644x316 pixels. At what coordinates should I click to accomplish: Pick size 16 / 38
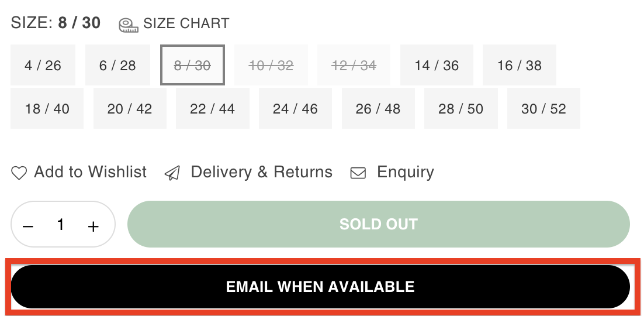519,65
